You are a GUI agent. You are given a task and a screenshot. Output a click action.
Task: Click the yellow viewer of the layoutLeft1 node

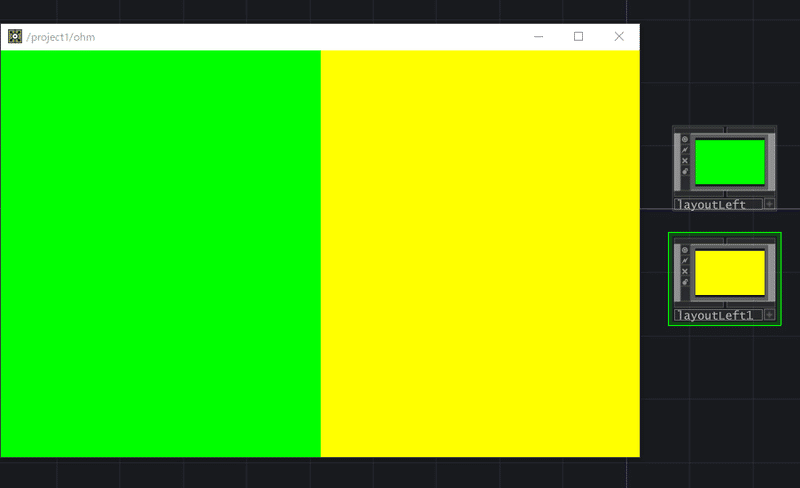pyautogui.click(x=730, y=273)
